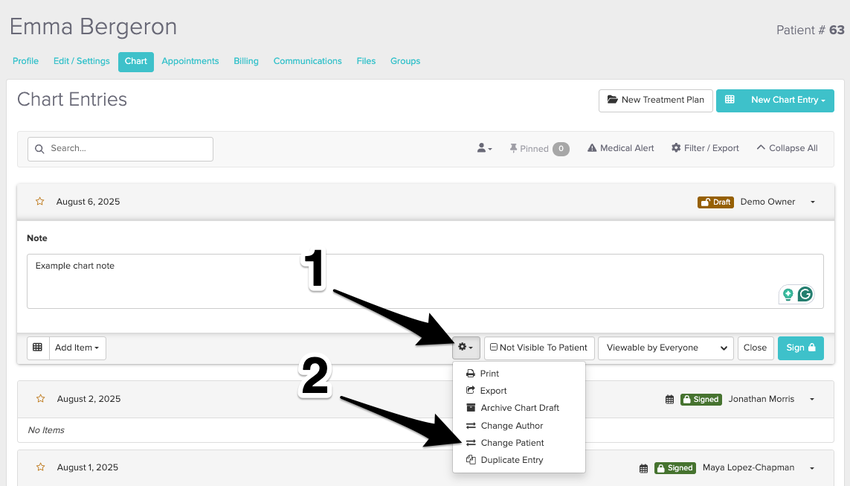Viewport: 850px width, 486px height.
Task: Click the green lightbulb icon in the note
Action: tap(788, 294)
